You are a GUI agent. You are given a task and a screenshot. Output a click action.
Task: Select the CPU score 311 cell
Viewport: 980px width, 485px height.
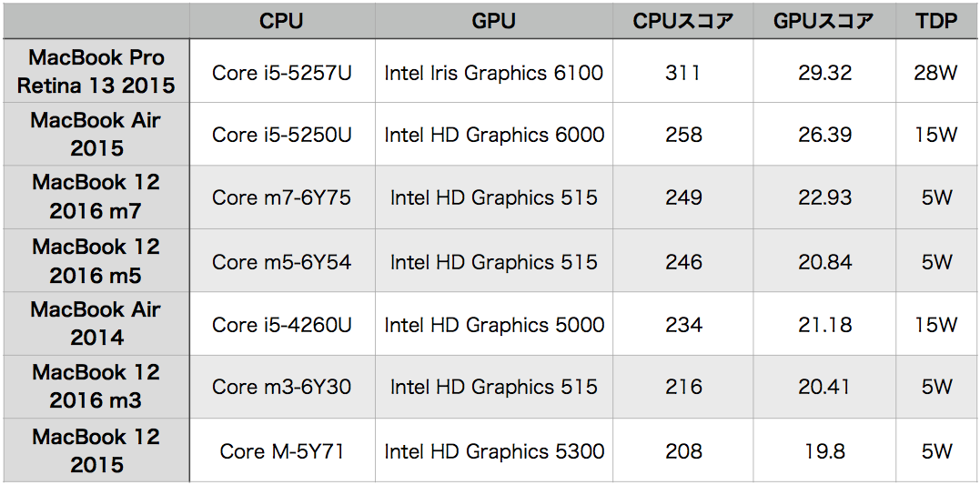pyautogui.click(x=683, y=71)
